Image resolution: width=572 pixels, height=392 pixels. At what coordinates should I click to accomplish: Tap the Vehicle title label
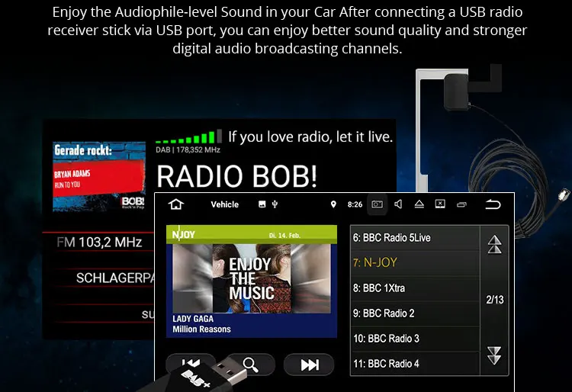click(225, 204)
